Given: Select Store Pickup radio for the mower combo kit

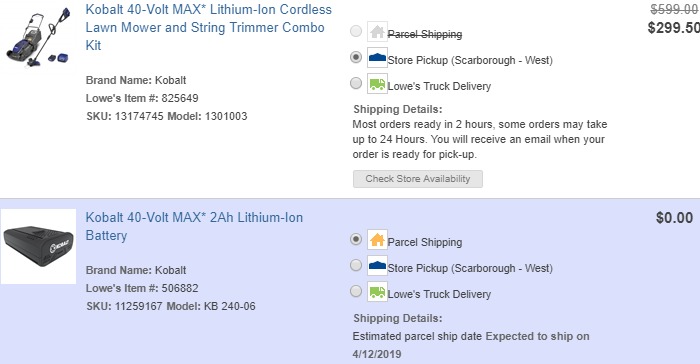Looking at the screenshot, I should (356, 57).
